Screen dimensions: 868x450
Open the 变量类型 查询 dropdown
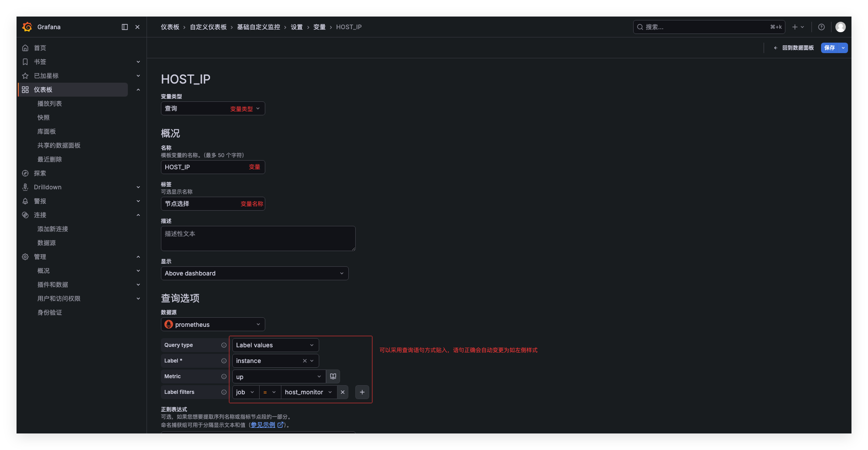213,108
